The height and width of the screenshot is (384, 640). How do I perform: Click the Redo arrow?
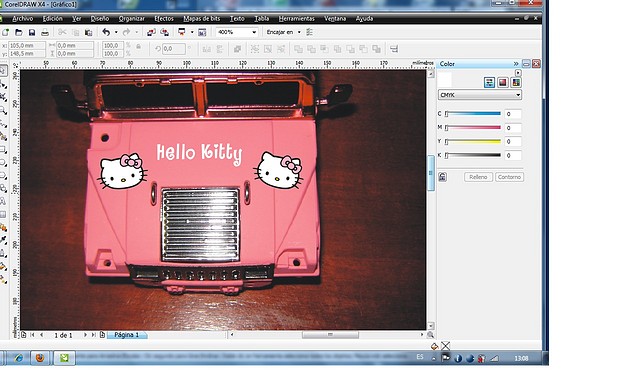click(127, 32)
